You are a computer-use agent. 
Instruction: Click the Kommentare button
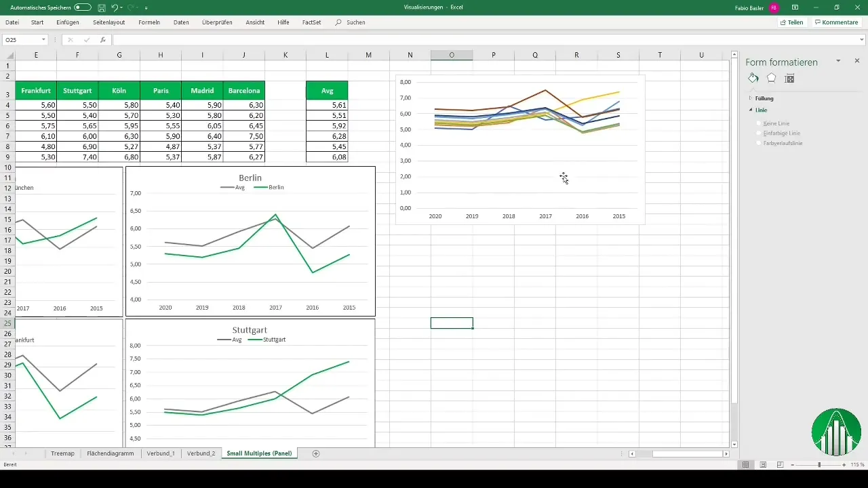[836, 22]
